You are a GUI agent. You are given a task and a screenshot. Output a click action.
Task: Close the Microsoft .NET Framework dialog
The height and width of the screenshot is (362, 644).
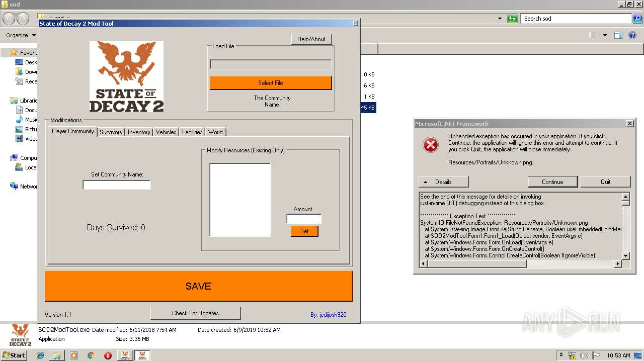point(629,124)
